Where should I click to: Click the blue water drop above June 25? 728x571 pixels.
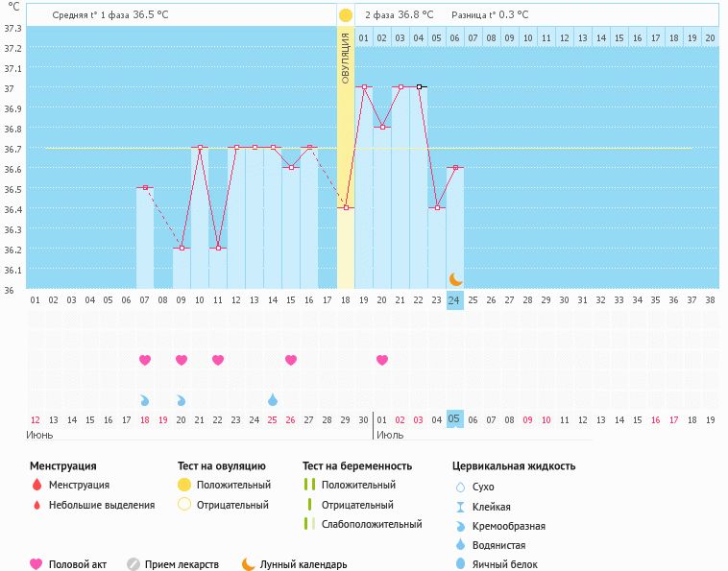point(273,399)
